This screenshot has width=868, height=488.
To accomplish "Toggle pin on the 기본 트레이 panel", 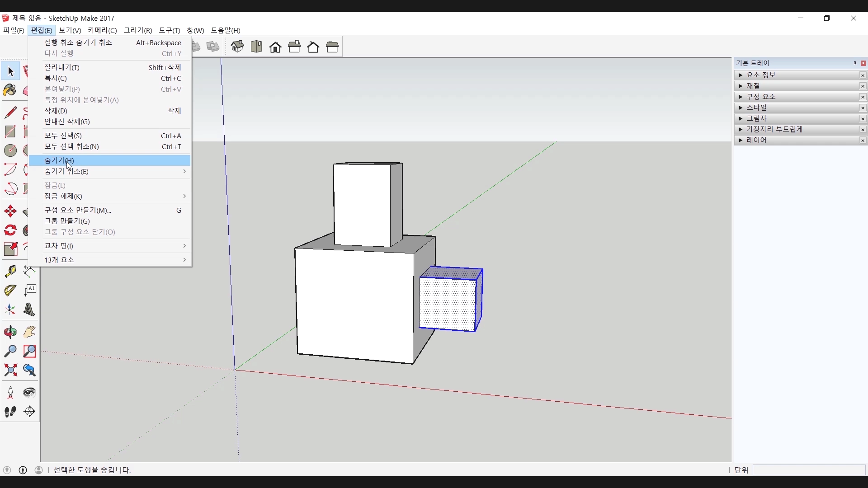I will coord(855,63).
